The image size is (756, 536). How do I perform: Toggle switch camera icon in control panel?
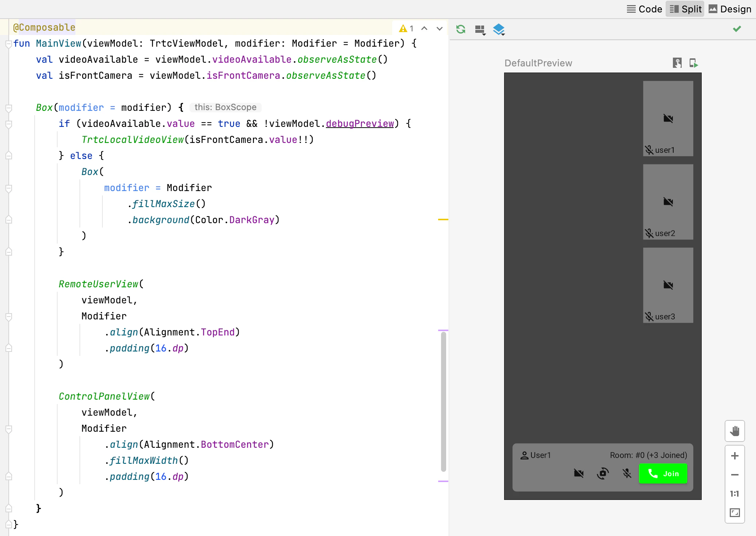pyautogui.click(x=603, y=473)
